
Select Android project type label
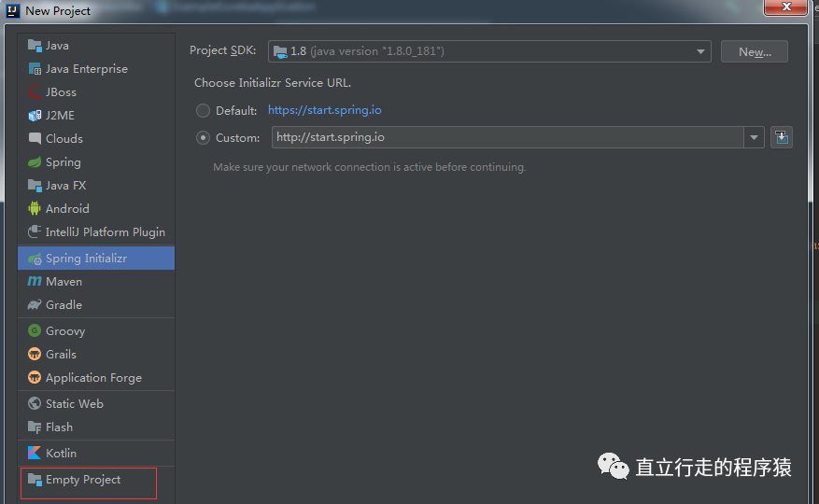tap(67, 208)
